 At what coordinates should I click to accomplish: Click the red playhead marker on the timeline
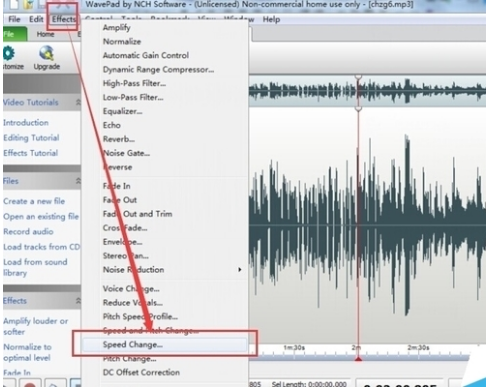tap(358, 359)
